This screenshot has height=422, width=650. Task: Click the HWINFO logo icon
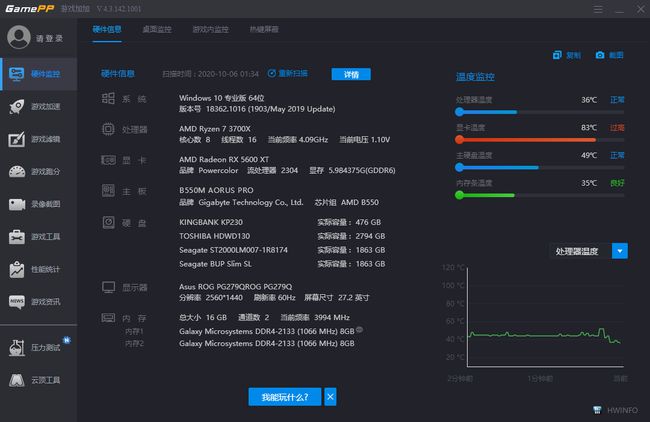pyautogui.click(x=597, y=410)
